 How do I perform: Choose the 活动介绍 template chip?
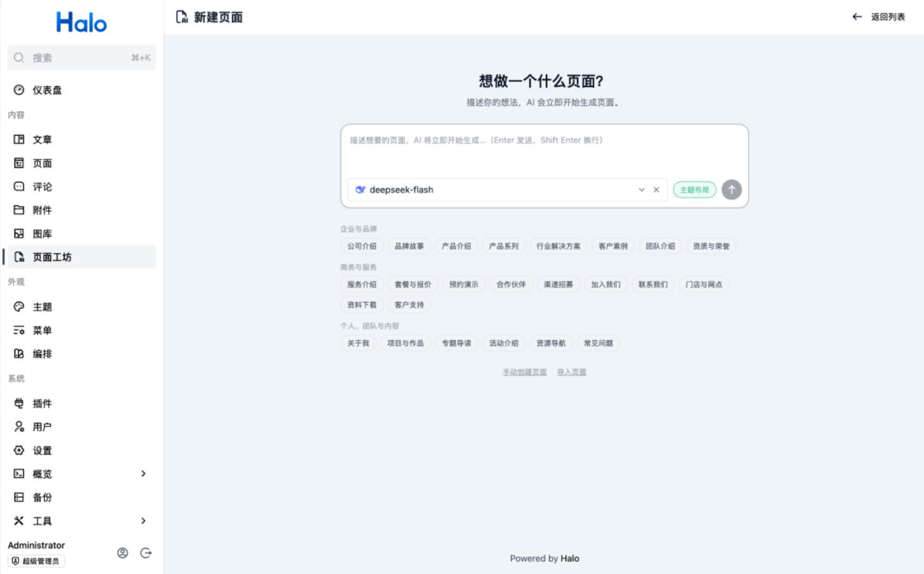[504, 343]
